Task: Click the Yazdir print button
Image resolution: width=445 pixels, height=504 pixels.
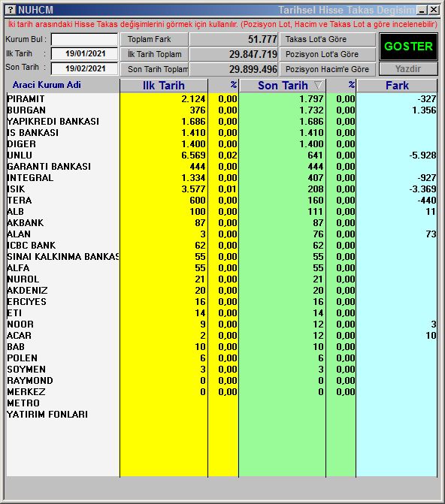Action: point(408,69)
